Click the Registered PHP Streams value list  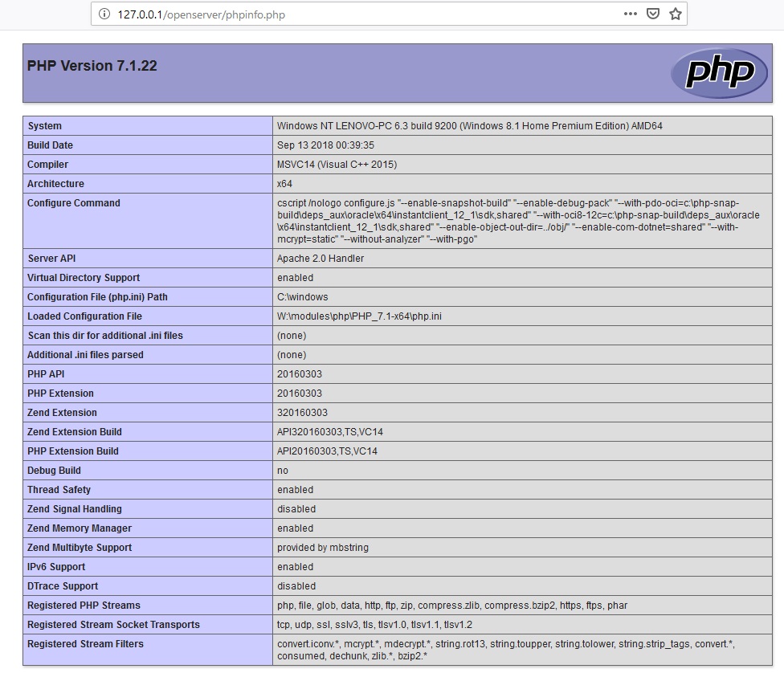click(452, 606)
